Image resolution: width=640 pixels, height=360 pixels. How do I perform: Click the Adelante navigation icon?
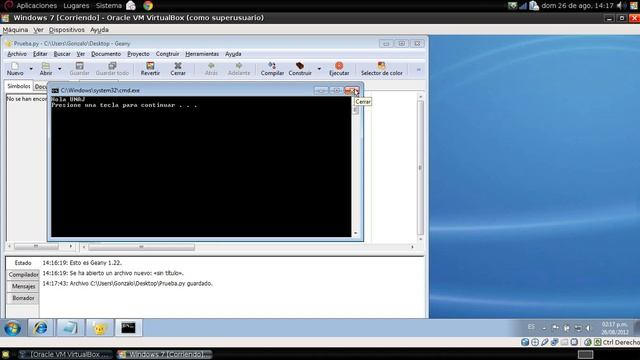[x=239, y=69]
